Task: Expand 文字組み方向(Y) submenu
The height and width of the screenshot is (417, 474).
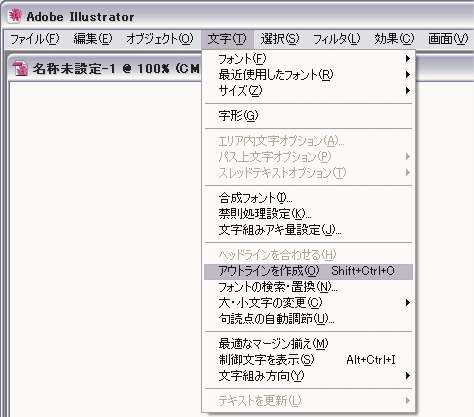Action: click(308, 376)
